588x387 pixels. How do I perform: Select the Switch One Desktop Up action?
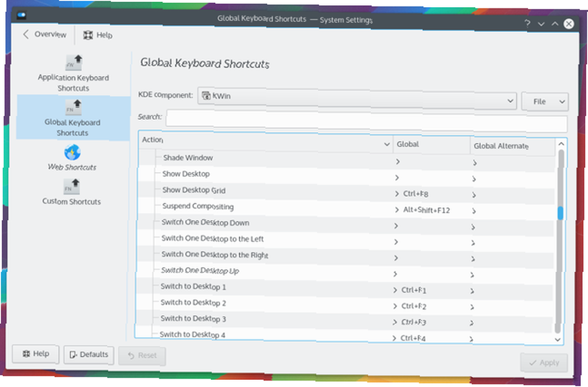[x=200, y=271]
